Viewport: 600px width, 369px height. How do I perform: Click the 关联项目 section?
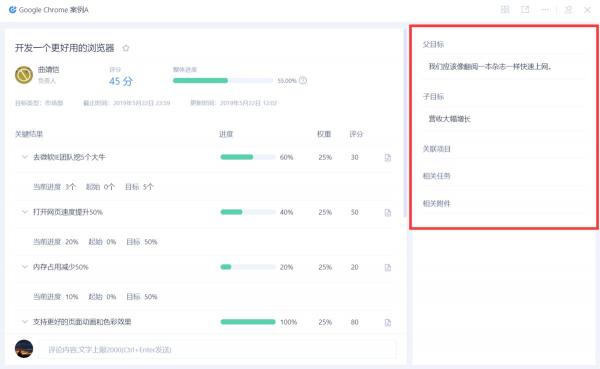point(436,149)
